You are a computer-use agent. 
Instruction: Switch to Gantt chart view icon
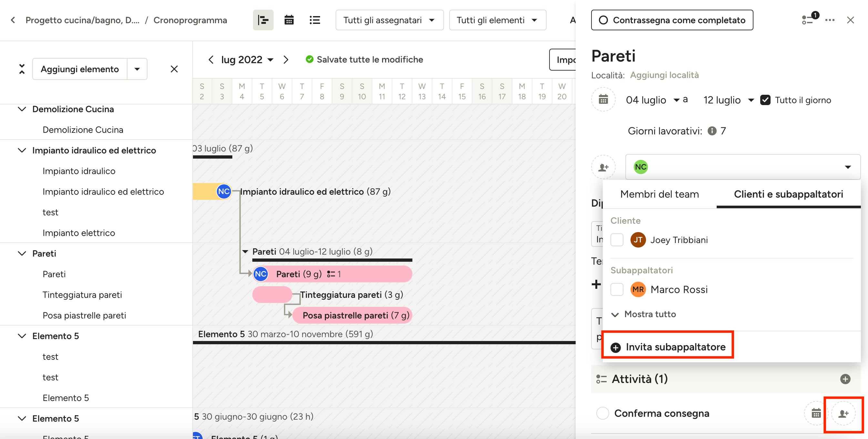pyautogui.click(x=263, y=20)
